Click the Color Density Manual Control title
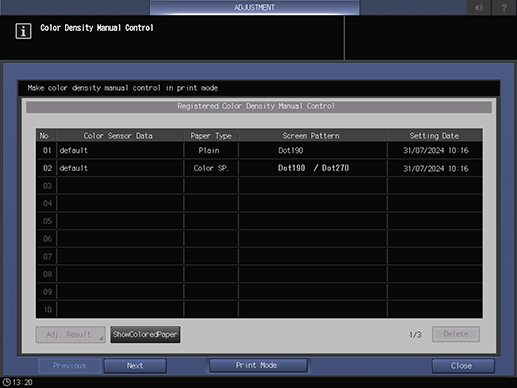This screenshot has height=388, width=517. point(97,28)
